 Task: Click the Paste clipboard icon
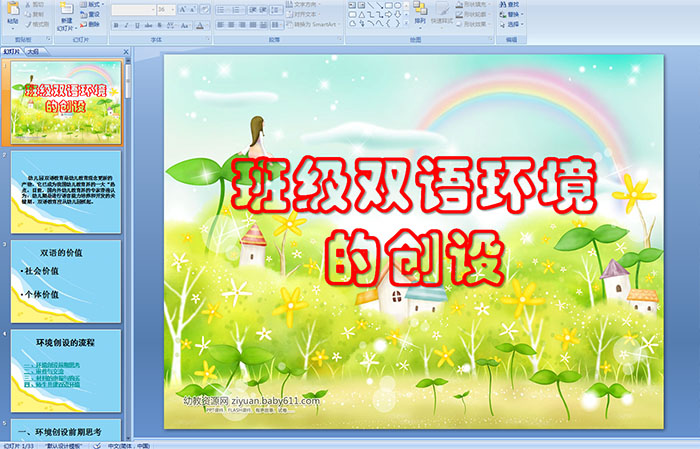tap(13, 8)
